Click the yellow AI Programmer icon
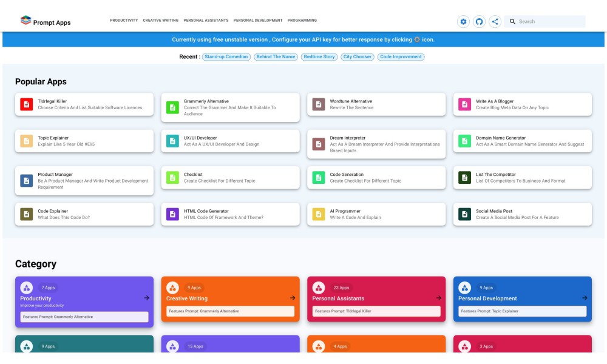Viewport: 607px width, 364px height. 318,214
